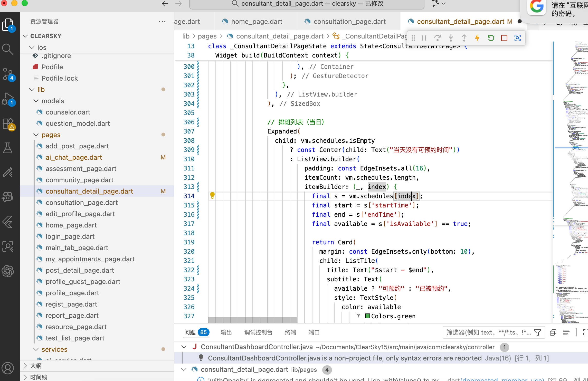Open the Search view in activity bar
Image resolution: width=588 pixels, height=381 pixels.
point(8,49)
